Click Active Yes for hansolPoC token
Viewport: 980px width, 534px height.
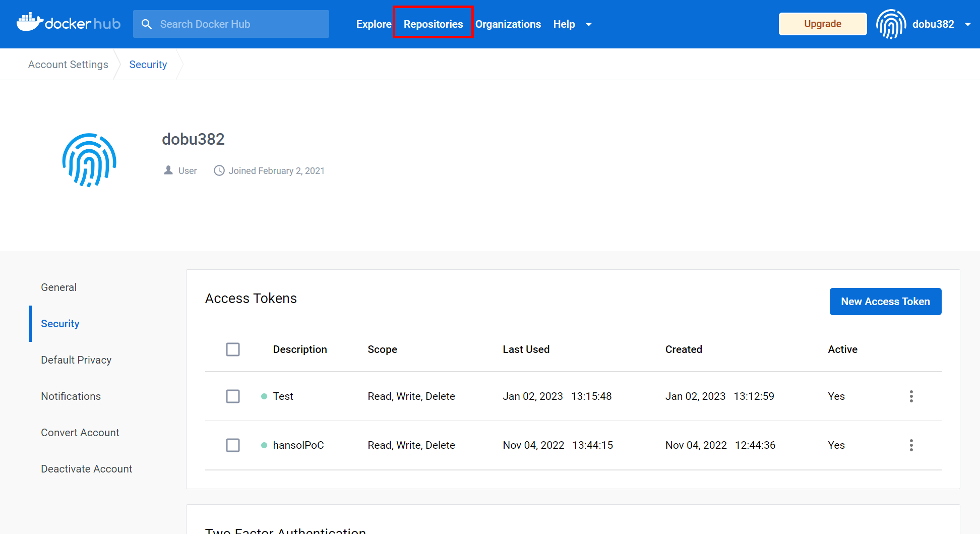tap(836, 445)
